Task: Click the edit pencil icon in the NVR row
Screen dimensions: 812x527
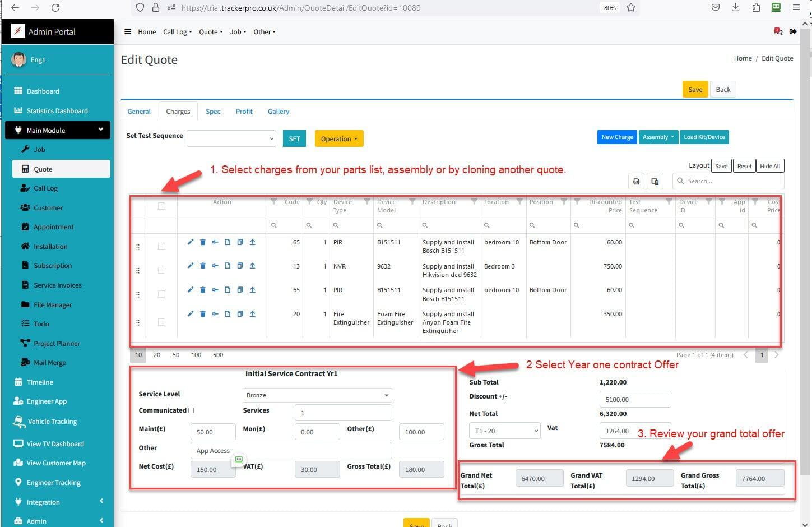Action: 190,266
